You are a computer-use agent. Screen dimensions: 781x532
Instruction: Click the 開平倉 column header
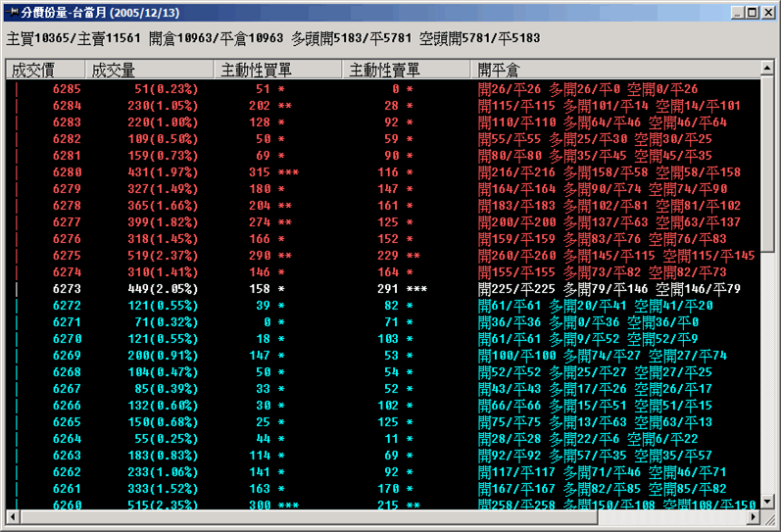[x=615, y=70]
